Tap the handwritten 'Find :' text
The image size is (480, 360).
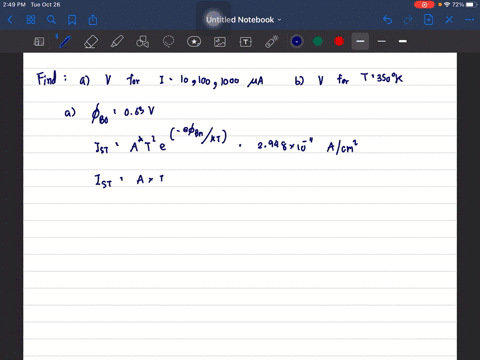click(x=52, y=79)
